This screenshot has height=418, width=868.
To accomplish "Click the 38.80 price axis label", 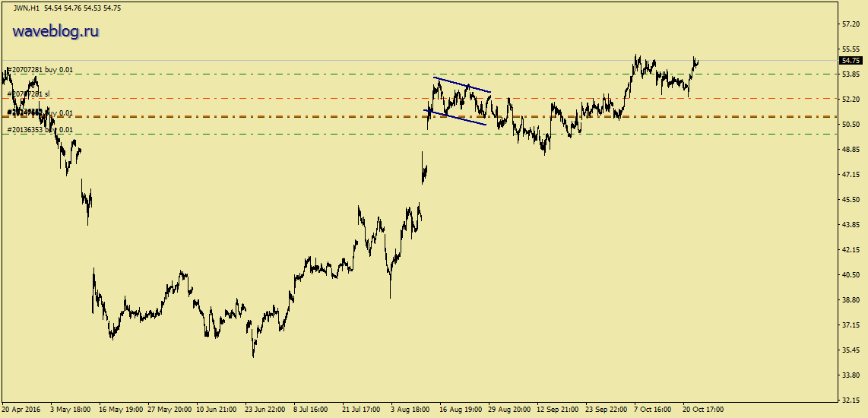I will [850, 300].
